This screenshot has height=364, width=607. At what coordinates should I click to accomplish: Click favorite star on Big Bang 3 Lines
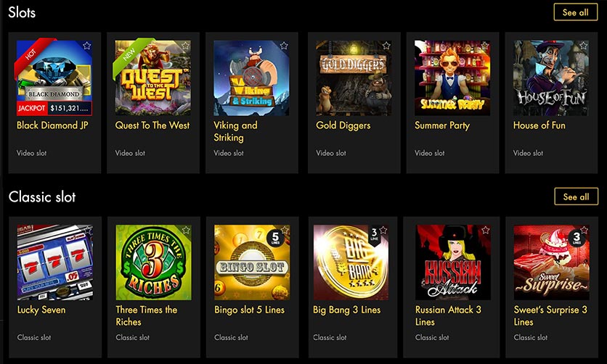(383, 230)
